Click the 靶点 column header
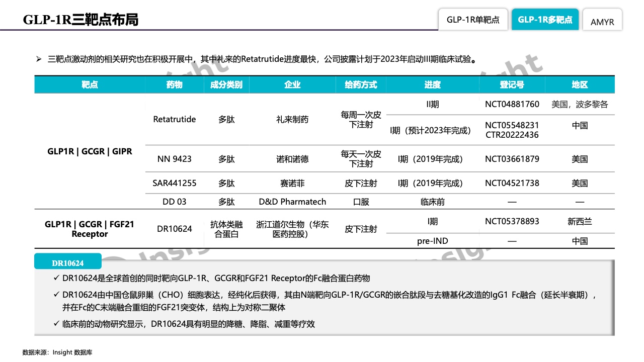Viewport: 644px width, 362px height. pyautogui.click(x=90, y=84)
